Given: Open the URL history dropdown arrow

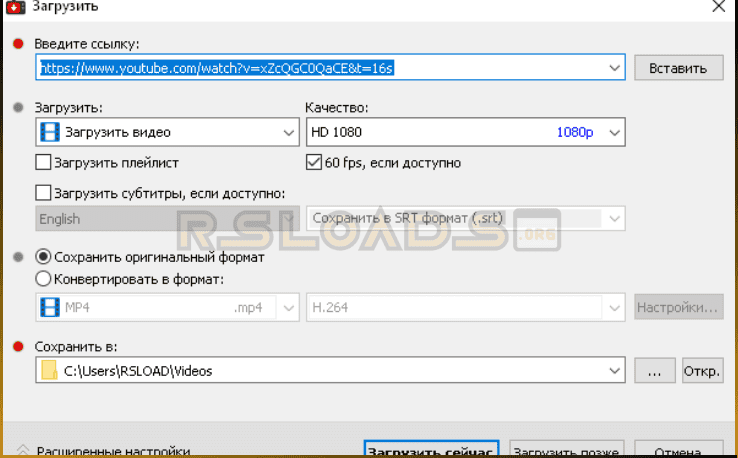Looking at the screenshot, I should click(614, 68).
